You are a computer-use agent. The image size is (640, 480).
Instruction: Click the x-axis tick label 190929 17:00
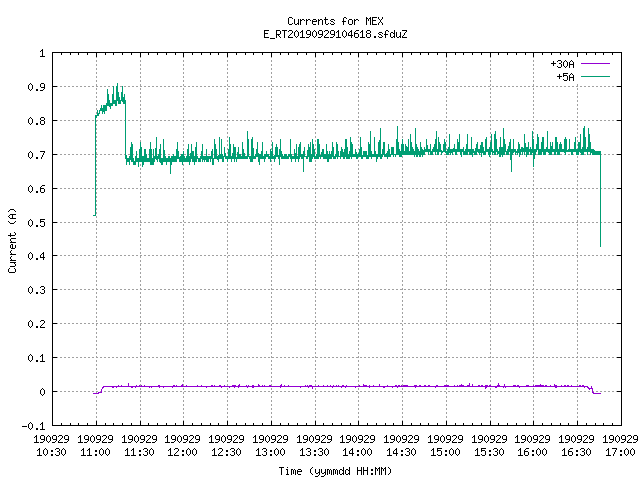620,446
